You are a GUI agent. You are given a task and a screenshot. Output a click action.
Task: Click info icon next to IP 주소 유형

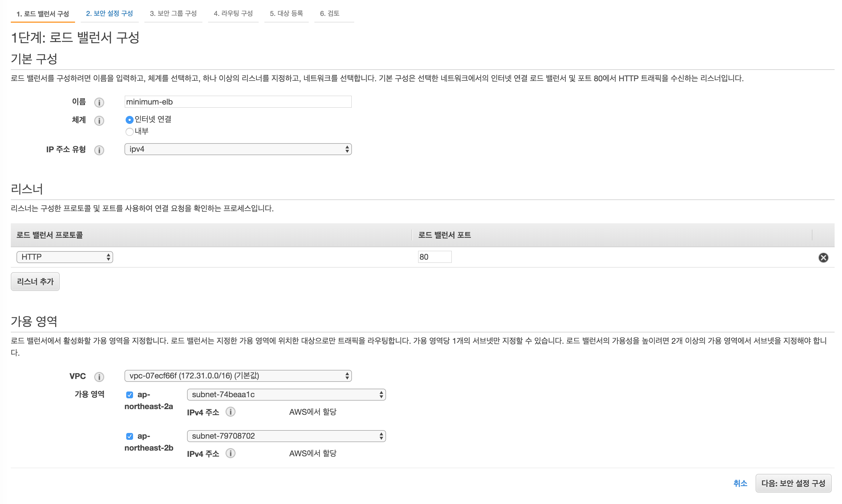pyautogui.click(x=99, y=150)
